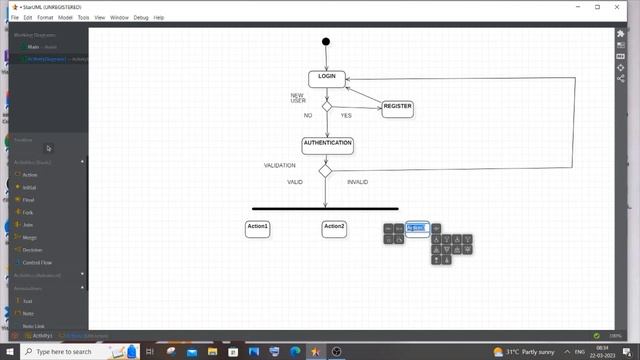Screen dimensions: 640x360
Task: Open the notification center icon
Action: point(627,352)
